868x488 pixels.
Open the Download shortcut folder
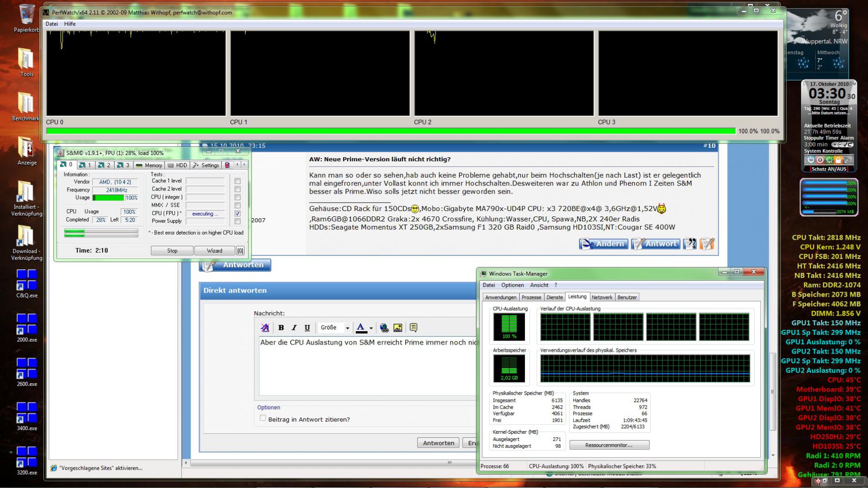26,243
